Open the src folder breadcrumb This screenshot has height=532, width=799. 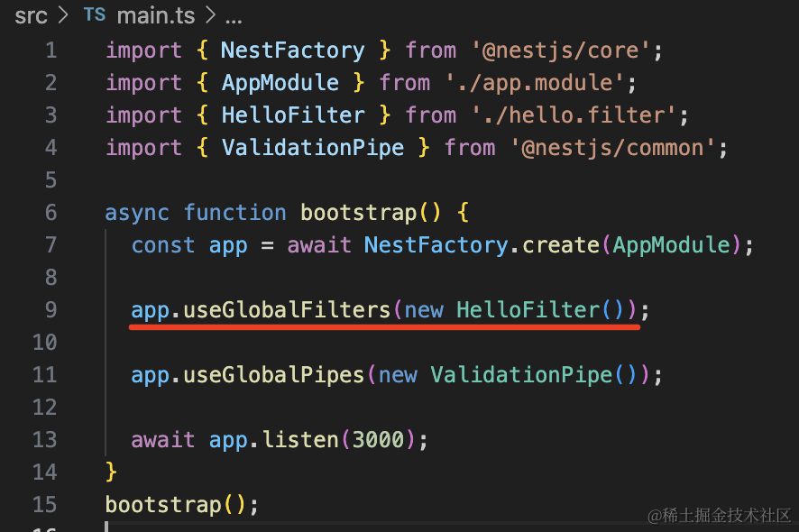(x=30, y=15)
